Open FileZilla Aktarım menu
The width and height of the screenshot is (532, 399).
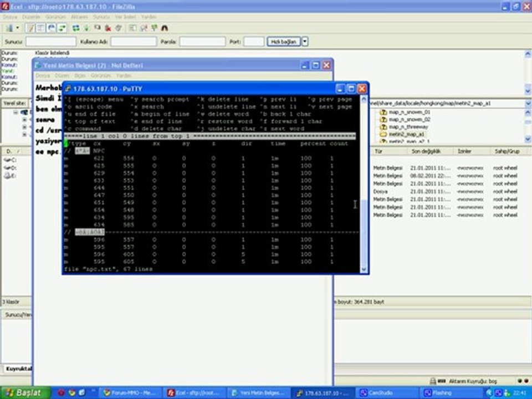pos(79,17)
